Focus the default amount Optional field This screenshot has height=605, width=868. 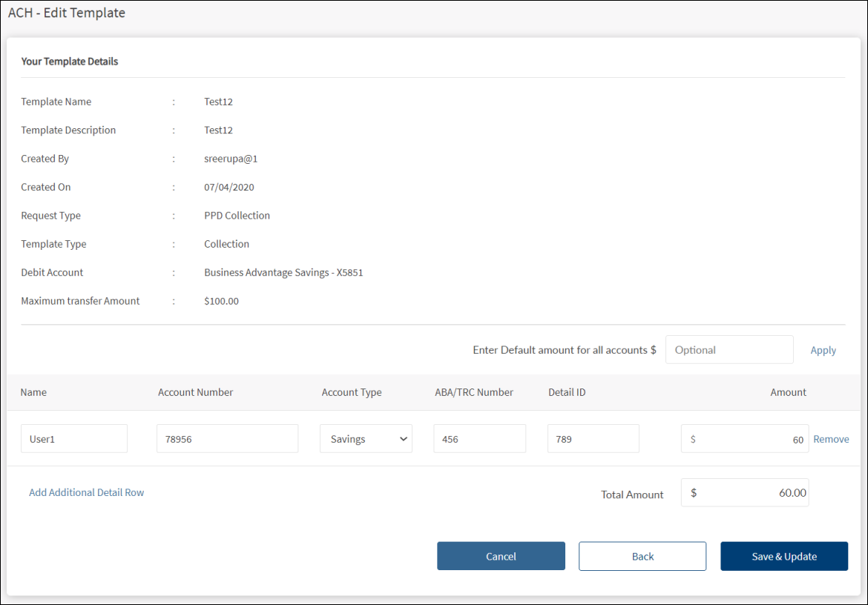tap(729, 350)
